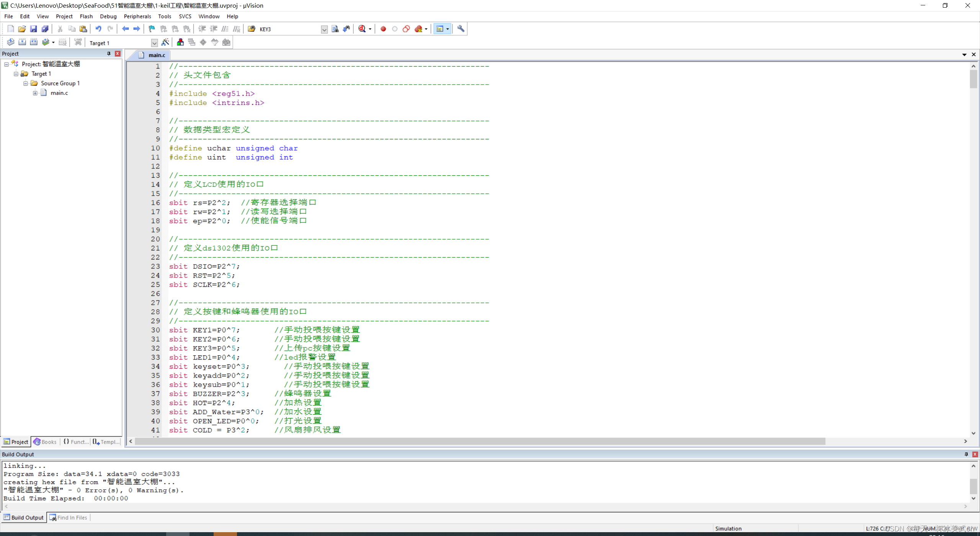
Task: Translate current file icon
Action: click(11, 42)
